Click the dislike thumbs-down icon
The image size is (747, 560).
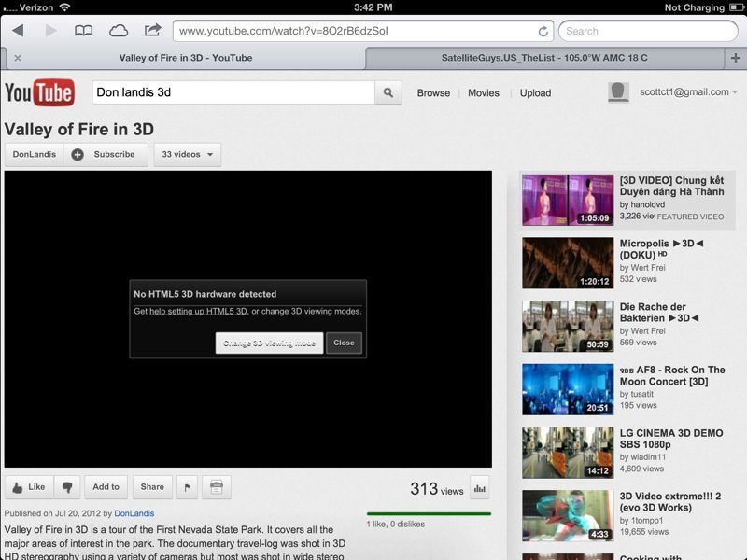[x=67, y=487]
